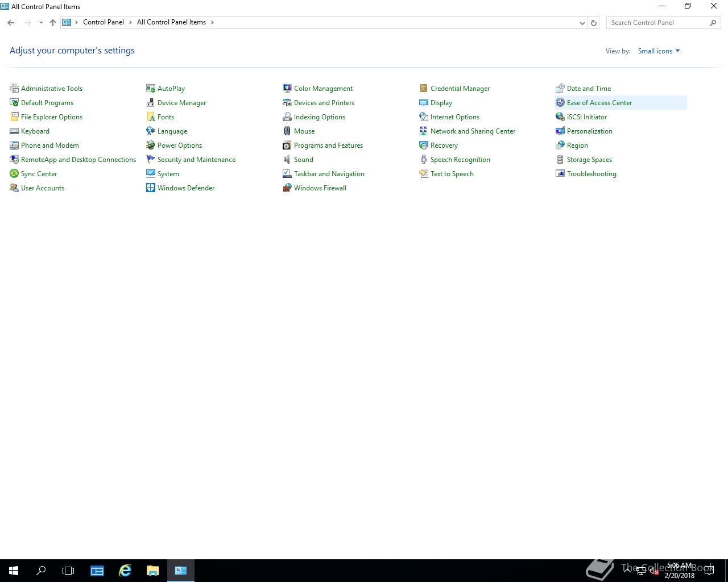Launch Server Manager from the taskbar

pyautogui.click(x=97, y=571)
